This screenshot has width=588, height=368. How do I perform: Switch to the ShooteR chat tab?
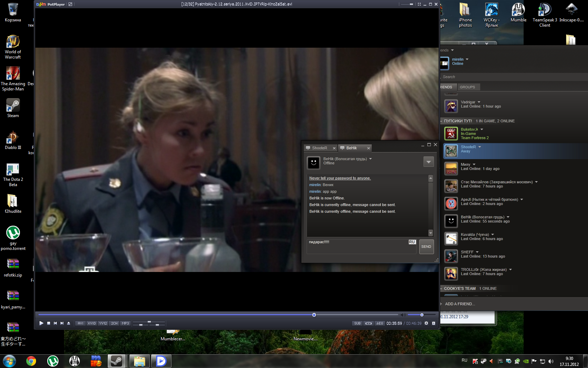(x=319, y=148)
